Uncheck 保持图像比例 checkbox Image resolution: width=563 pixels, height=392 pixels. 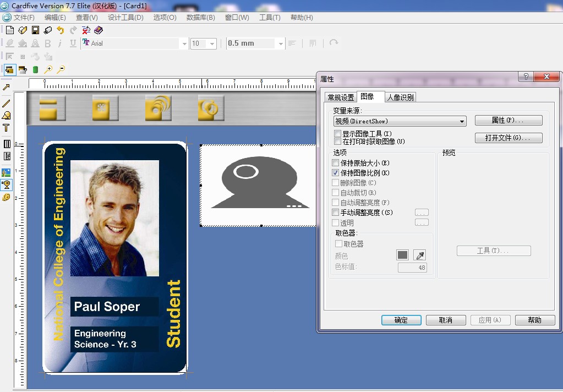[x=335, y=173]
